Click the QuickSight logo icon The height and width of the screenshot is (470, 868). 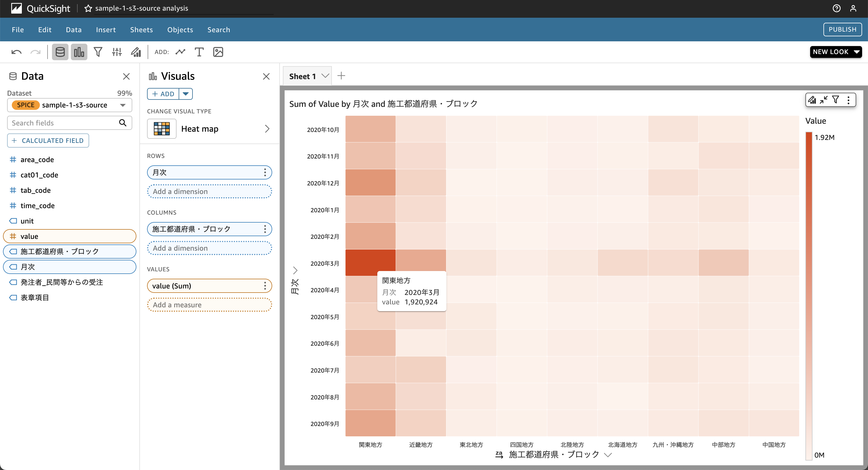(16, 8)
